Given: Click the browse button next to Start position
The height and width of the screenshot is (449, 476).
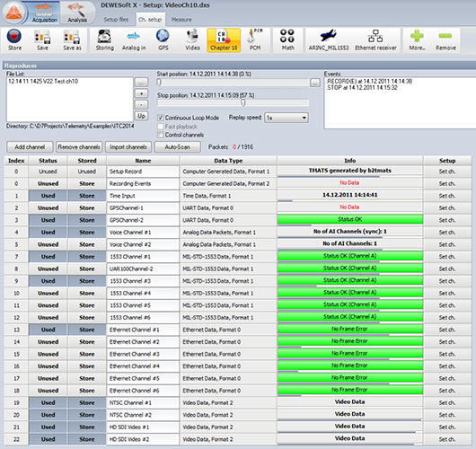Looking at the screenshot, I should tap(315, 83).
